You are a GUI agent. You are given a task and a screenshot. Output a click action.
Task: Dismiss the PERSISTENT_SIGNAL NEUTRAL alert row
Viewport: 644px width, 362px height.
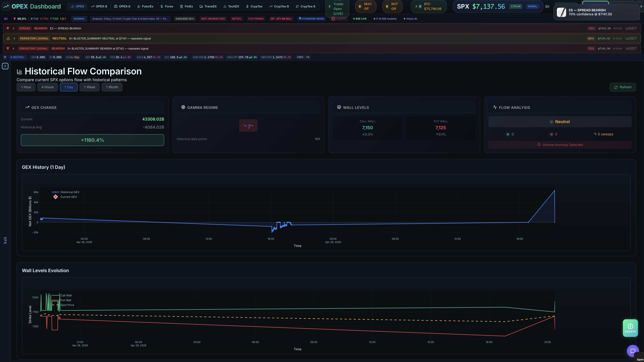click(x=631, y=38)
